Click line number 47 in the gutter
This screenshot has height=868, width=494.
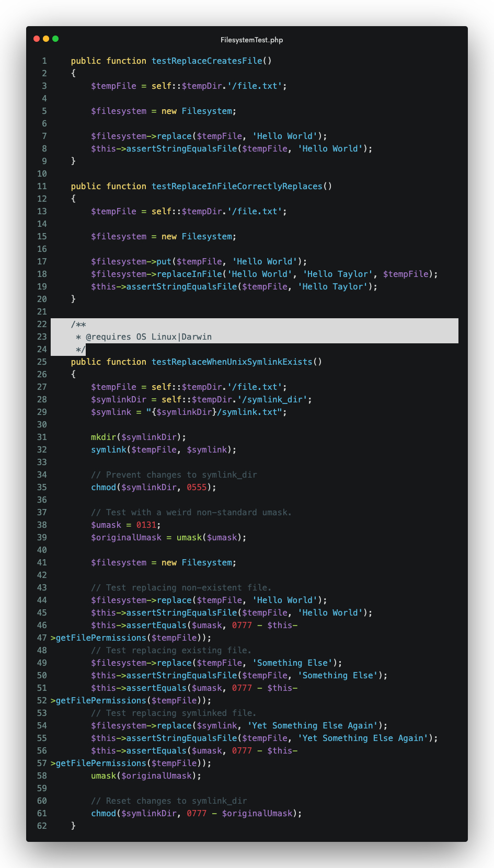coord(42,638)
